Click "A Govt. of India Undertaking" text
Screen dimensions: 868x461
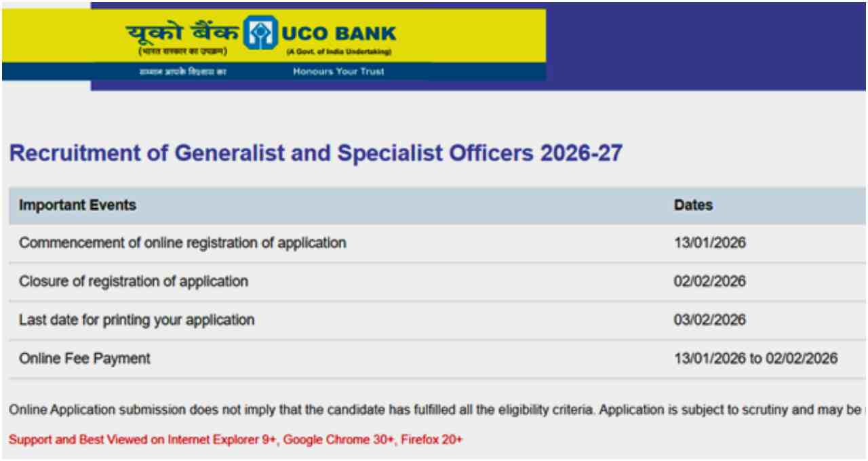338,52
